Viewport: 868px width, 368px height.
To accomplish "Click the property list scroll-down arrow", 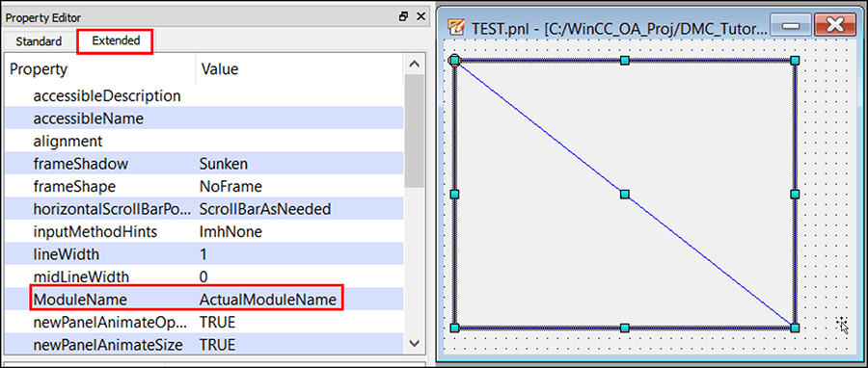I will [414, 343].
